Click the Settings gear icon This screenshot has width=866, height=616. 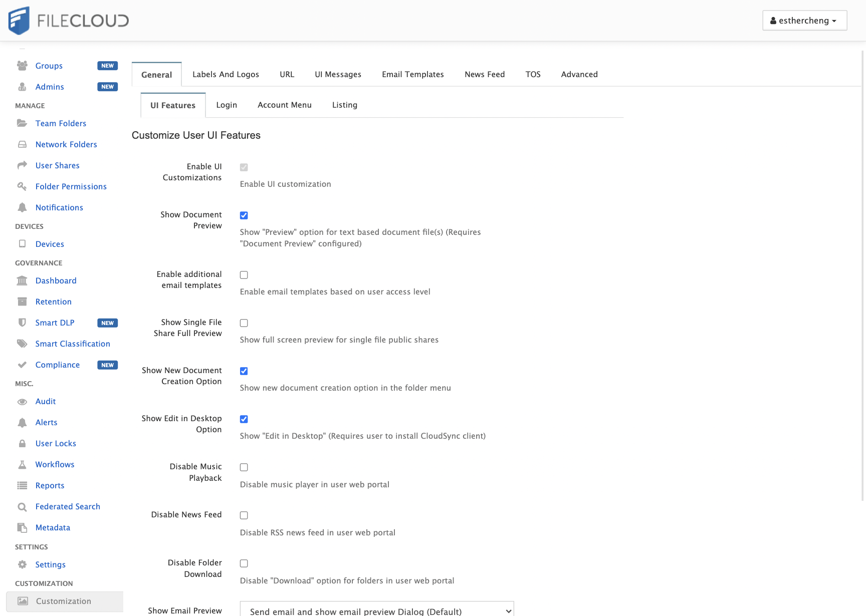pyautogui.click(x=22, y=564)
